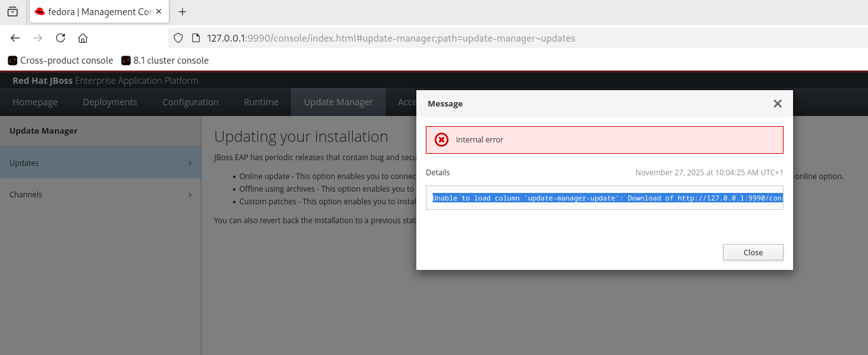This screenshot has width=868, height=355.
Task: Click the Details label in dialog
Action: coord(438,172)
